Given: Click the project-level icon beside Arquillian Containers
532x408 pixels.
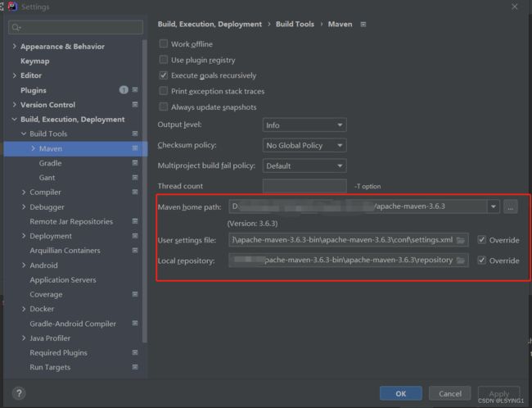Looking at the screenshot, I should coord(135,251).
